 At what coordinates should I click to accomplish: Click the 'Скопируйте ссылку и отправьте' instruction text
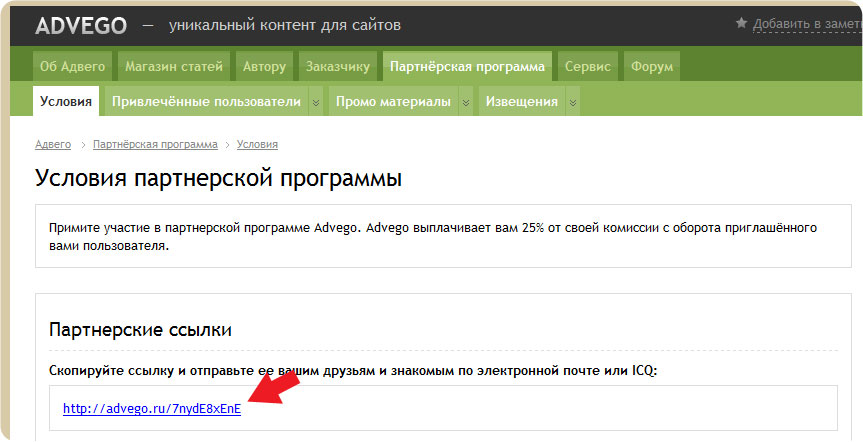coord(353,370)
